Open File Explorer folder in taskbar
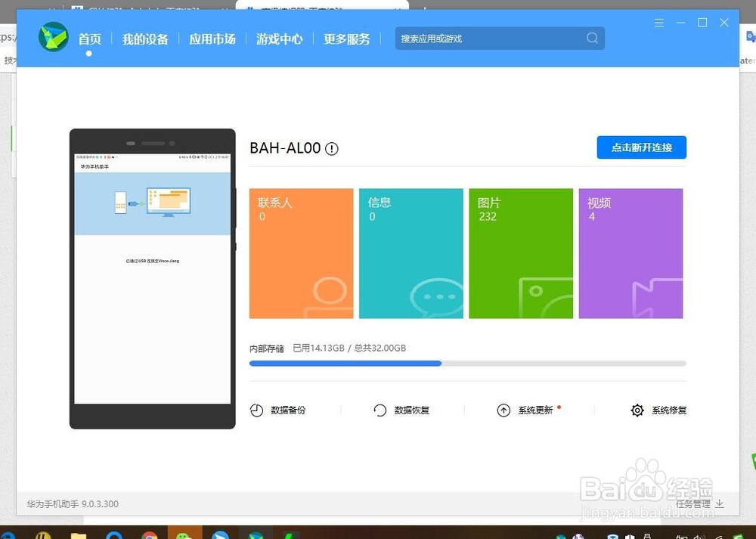Screen dimensions: 756x539 (79, 534)
